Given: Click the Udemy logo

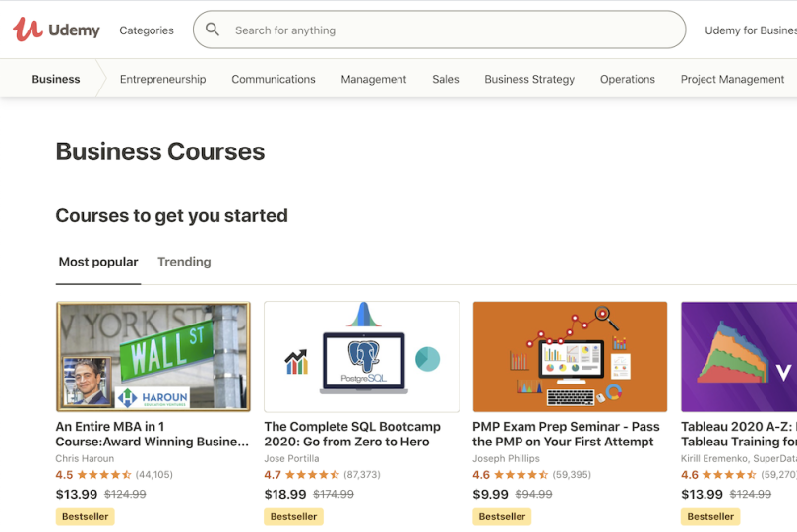Looking at the screenshot, I should pyautogui.click(x=56, y=30).
